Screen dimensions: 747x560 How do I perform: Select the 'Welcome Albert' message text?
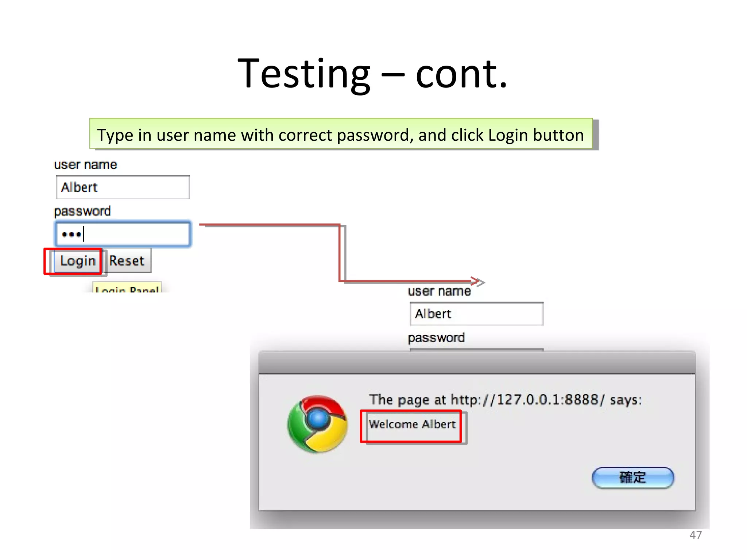tap(412, 424)
